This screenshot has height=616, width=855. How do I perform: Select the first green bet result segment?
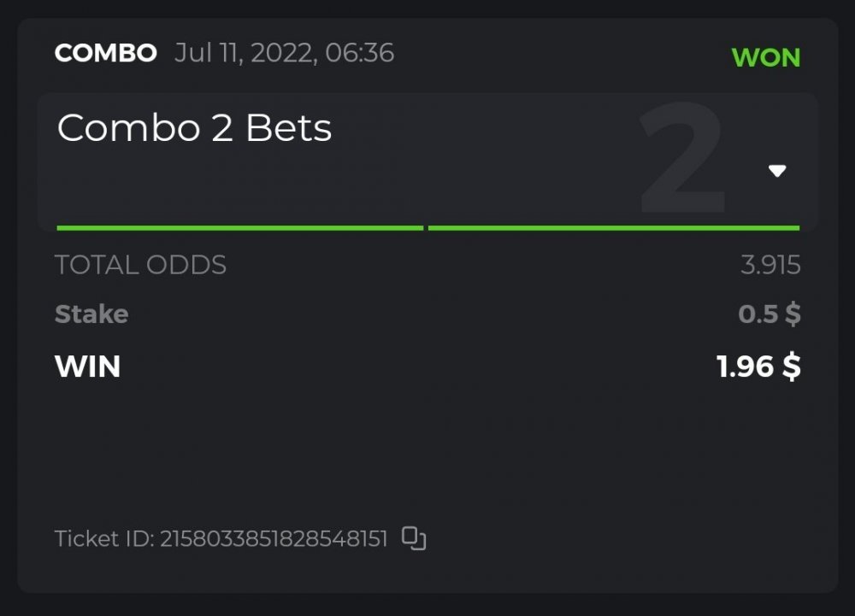click(239, 228)
